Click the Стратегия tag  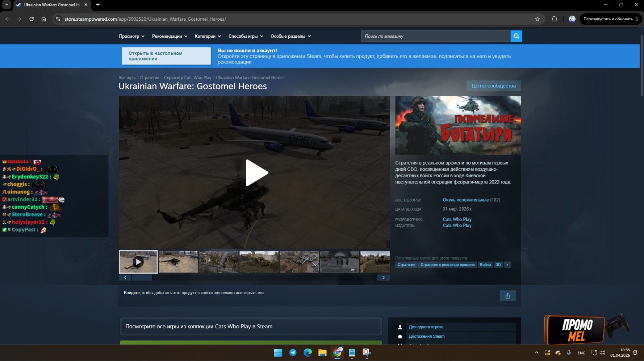tap(406, 265)
